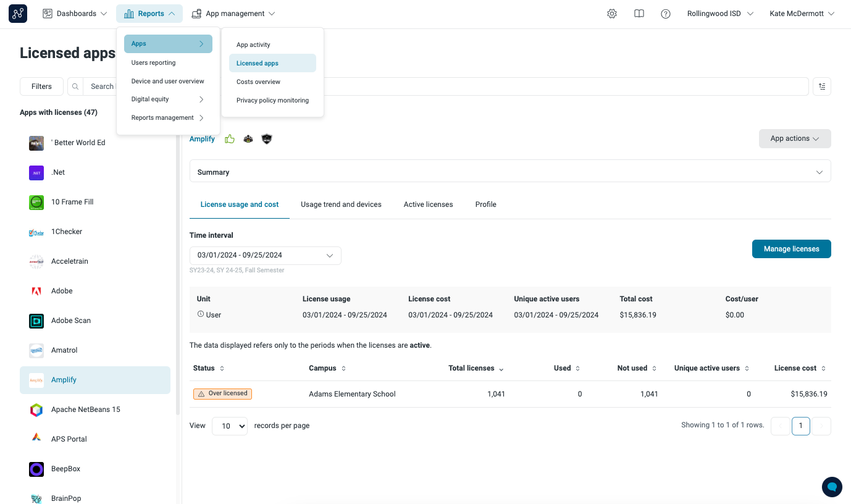
Task: Open the chat support bubble
Action: 832,487
